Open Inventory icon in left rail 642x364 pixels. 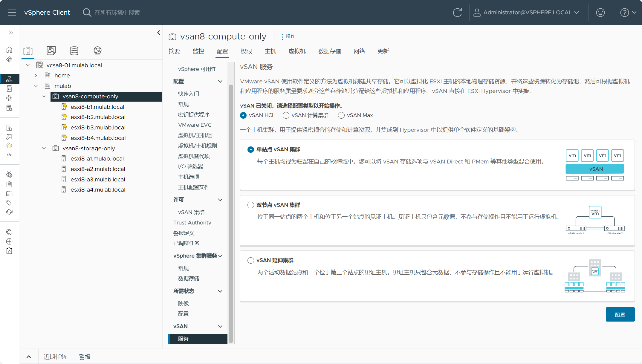coord(9,79)
